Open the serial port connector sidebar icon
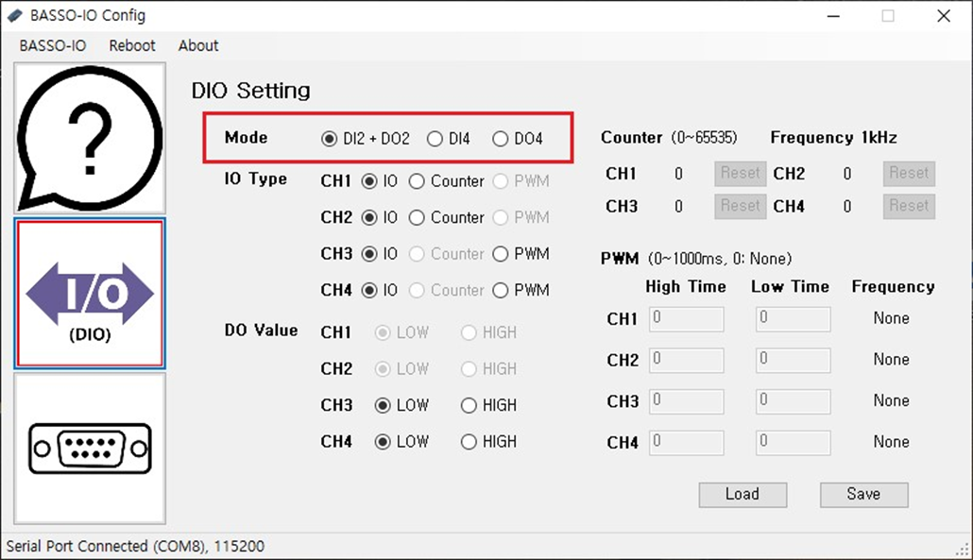 90,449
